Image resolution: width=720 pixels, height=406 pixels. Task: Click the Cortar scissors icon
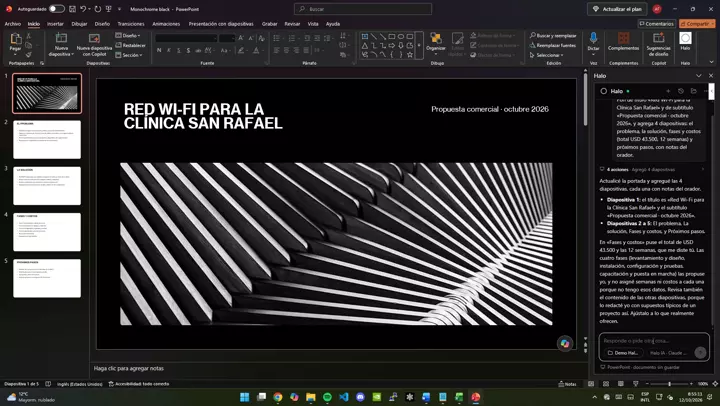[28, 36]
